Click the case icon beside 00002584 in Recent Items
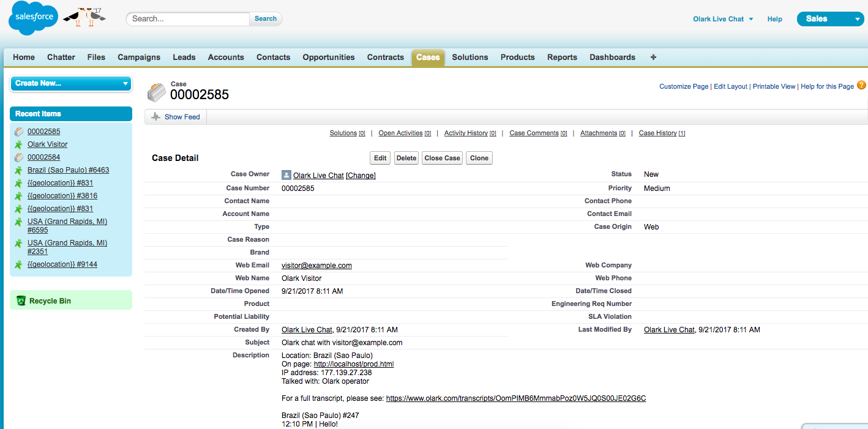Screen dimensions: 868x429 click(x=20, y=157)
